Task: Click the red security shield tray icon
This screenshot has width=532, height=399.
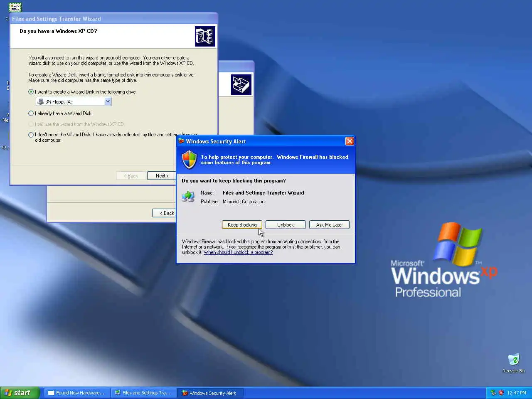Action: click(x=501, y=393)
